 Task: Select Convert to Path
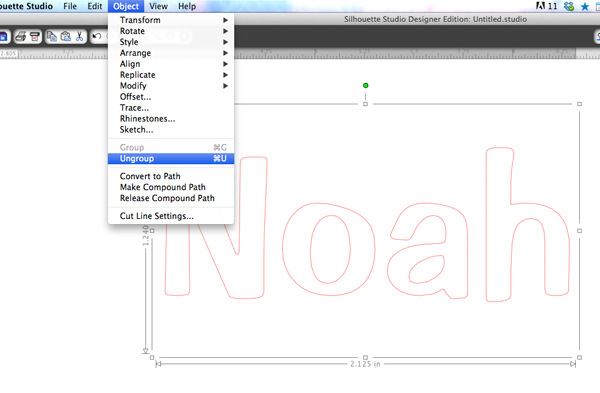point(171,176)
